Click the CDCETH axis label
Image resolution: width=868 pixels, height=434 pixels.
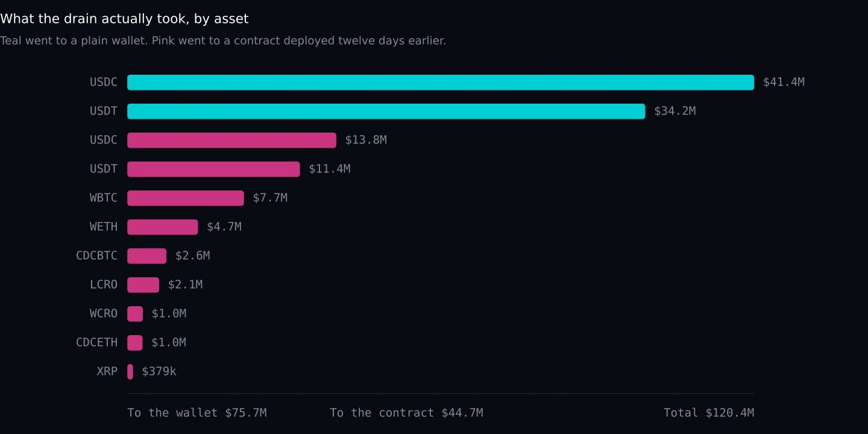(x=97, y=343)
